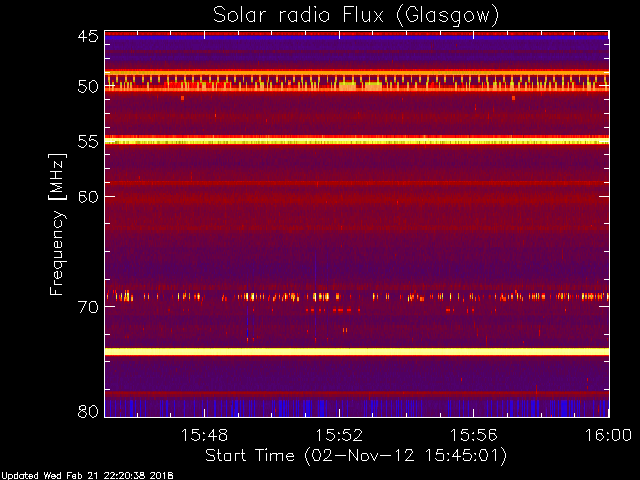Click the "Updated Wed Feb 21 22:20:38 2018" timestamp
This screenshot has width=640, height=480.
87,476
